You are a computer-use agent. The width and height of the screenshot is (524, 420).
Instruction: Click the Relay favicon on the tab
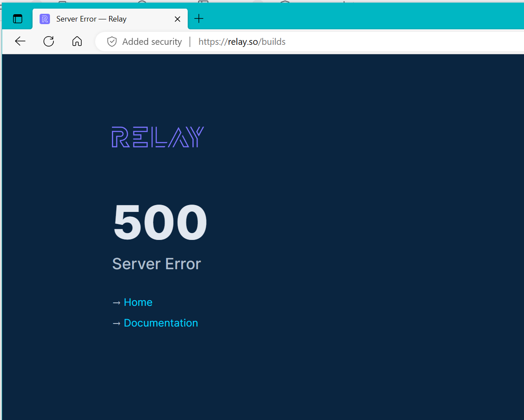click(x=44, y=19)
